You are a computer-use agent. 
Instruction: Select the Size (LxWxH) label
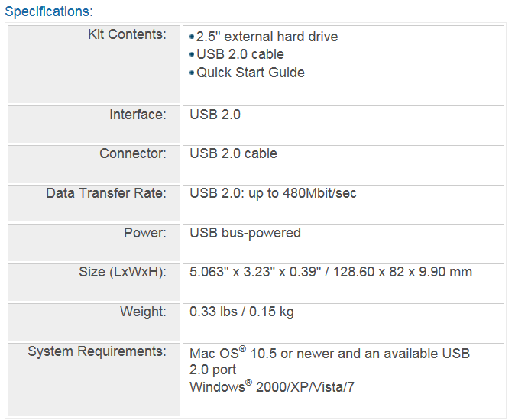point(122,272)
